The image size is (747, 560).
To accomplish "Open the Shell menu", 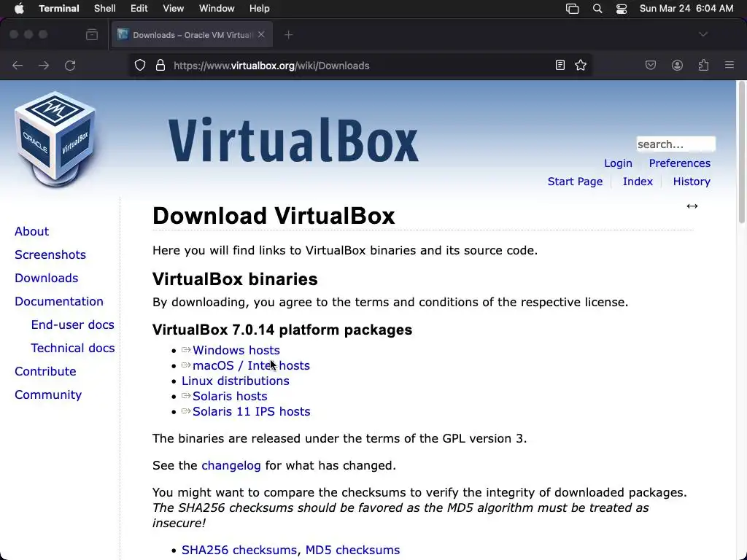I will coord(105,9).
